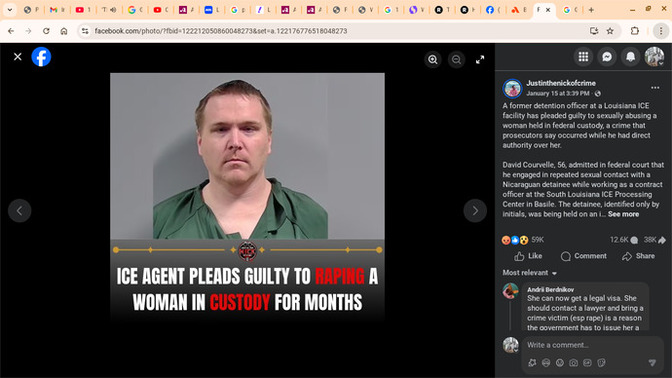Screen dimensions: 672x378
Task: Open the Chrome three-dot menu
Action: click(x=661, y=31)
